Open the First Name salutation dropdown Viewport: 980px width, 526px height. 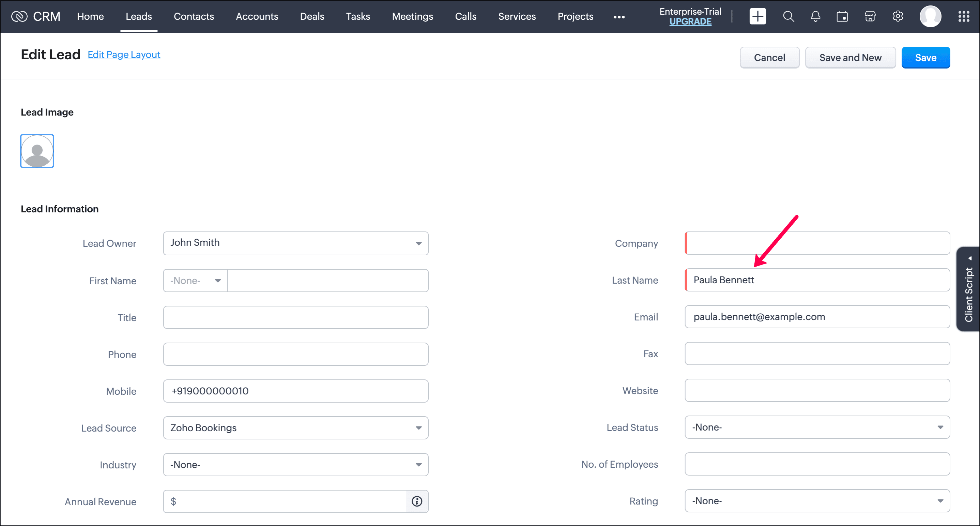pyautogui.click(x=195, y=281)
